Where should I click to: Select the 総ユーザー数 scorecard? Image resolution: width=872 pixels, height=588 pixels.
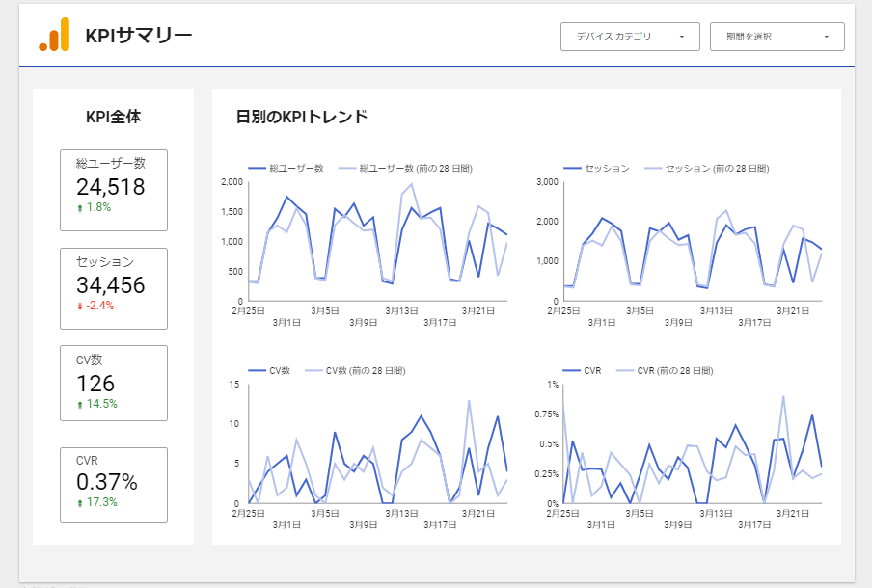pos(114,189)
